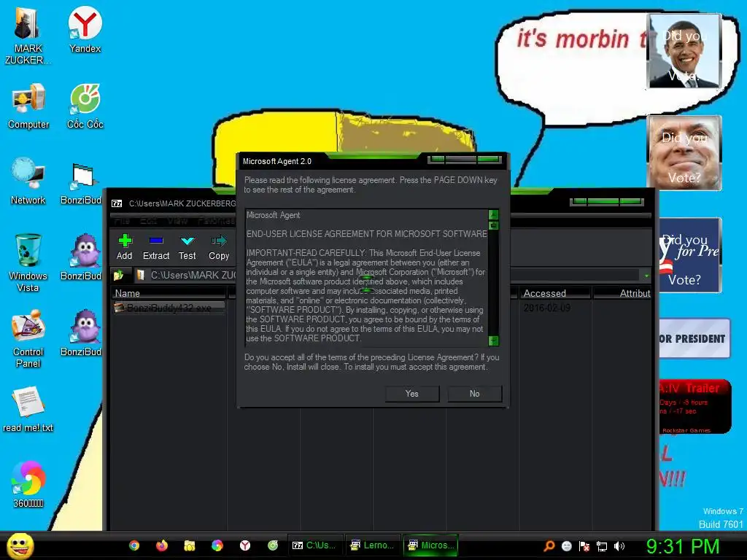Select the Network desktop icon

click(x=28, y=181)
